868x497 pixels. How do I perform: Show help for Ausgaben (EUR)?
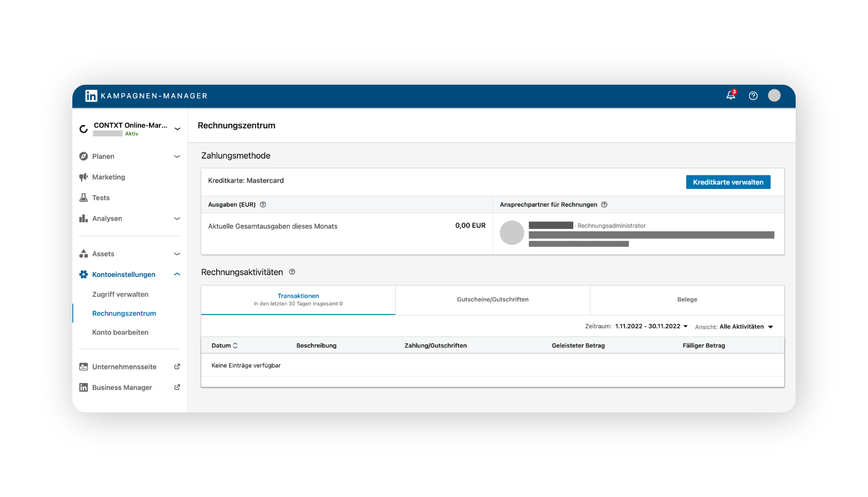coord(263,205)
